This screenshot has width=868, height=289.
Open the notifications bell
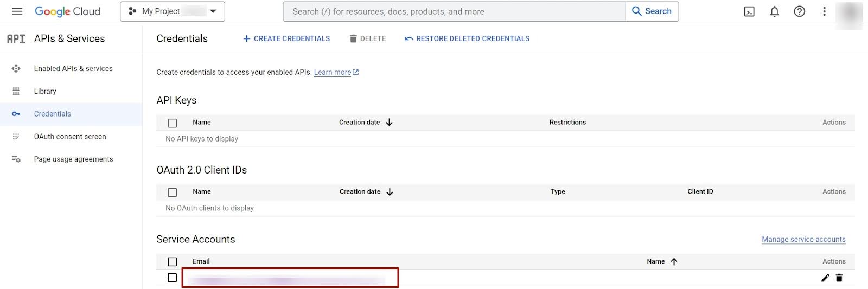[x=774, y=11]
